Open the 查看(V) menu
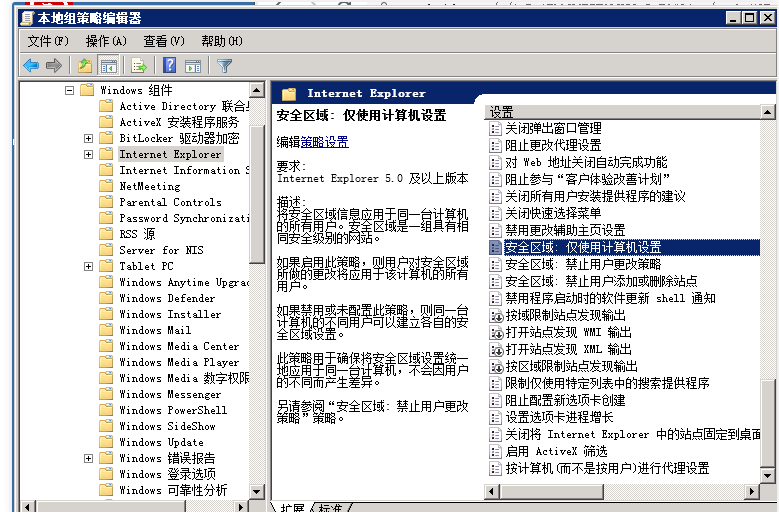The image size is (779, 512). pyautogui.click(x=164, y=41)
